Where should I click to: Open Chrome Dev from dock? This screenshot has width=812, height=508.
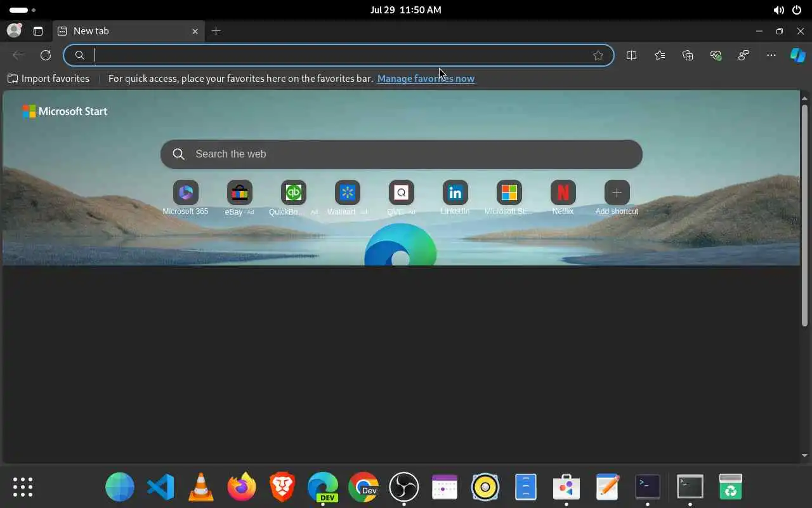tap(363, 487)
